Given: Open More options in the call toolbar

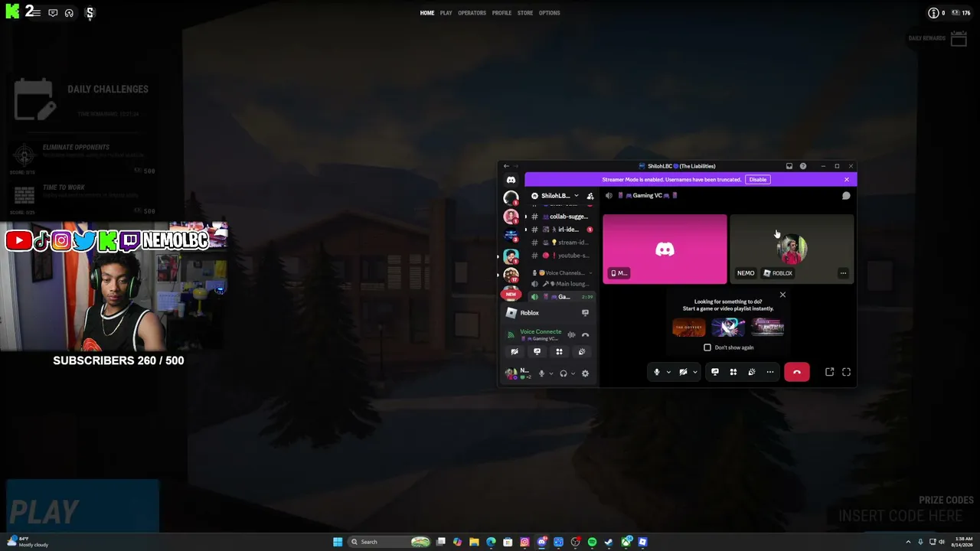Looking at the screenshot, I should tap(770, 372).
